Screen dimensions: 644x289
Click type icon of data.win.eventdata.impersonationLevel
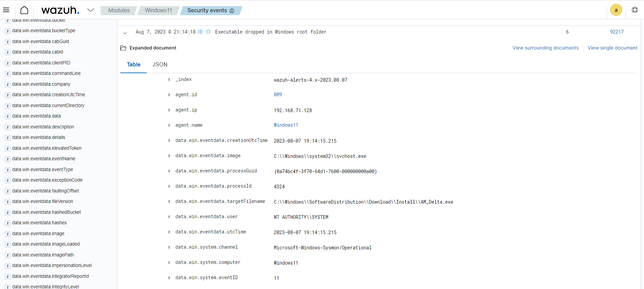pyautogui.click(x=7, y=266)
